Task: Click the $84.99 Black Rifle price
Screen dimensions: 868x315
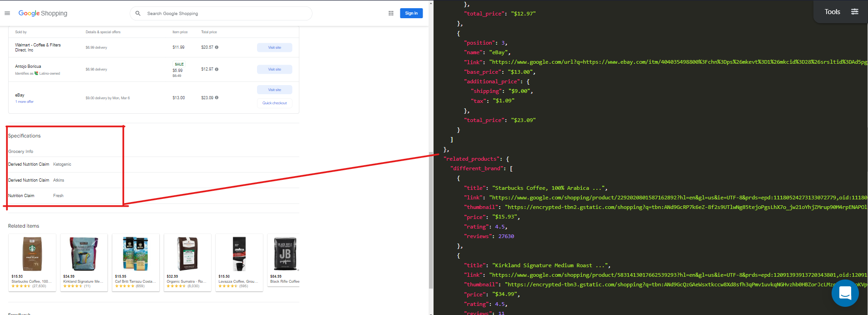Action: pyautogui.click(x=276, y=276)
